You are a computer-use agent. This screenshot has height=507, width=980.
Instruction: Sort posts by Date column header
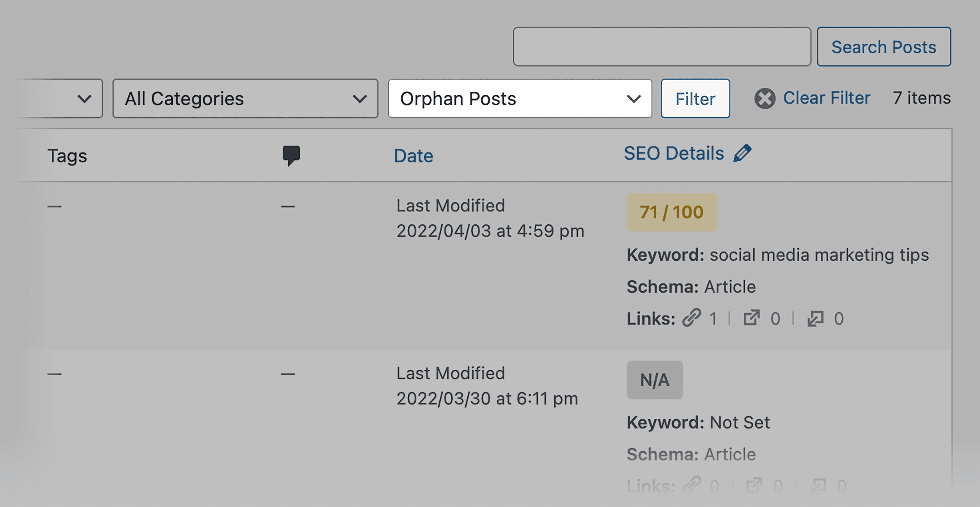point(413,156)
